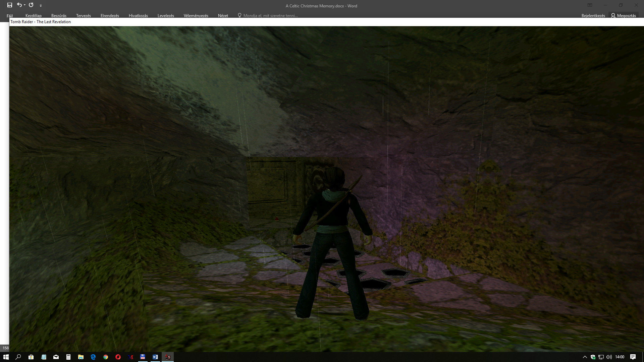Open Calculator from the taskbar

tap(68, 357)
